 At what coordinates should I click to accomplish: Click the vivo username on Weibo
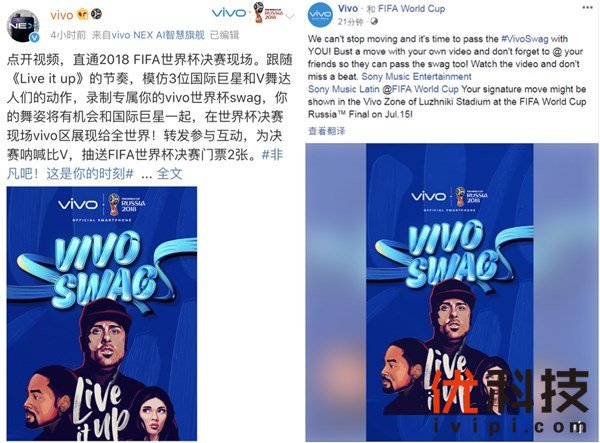pos(62,15)
